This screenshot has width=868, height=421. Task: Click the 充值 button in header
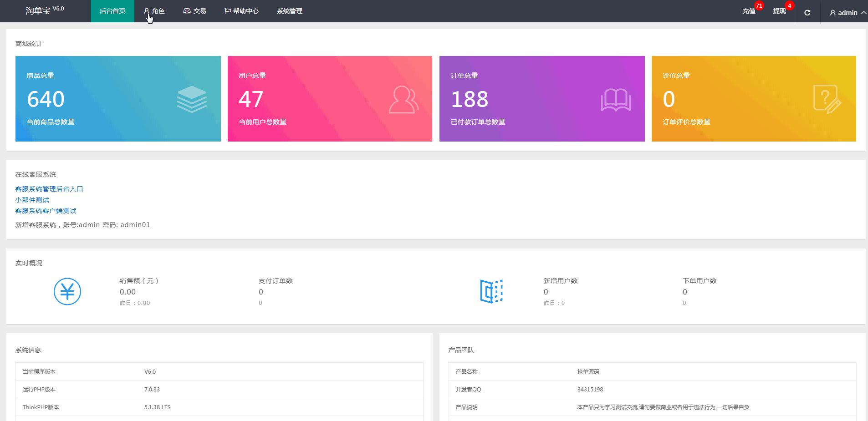click(x=749, y=11)
